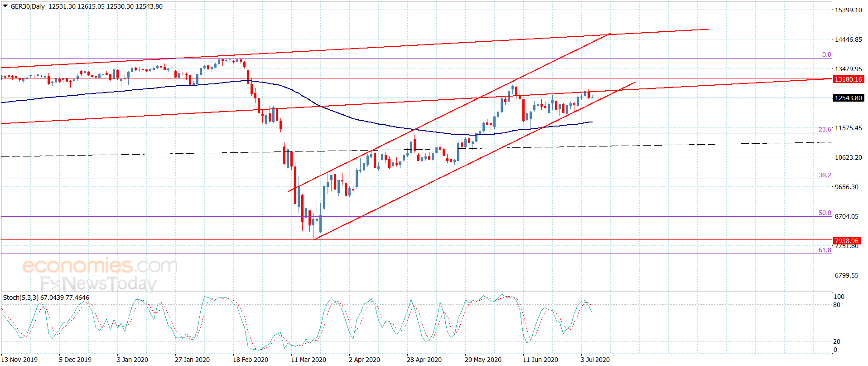The height and width of the screenshot is (366, 868).
Task: Select the 12543.80 current price label
Action: (x=849, y=98)
